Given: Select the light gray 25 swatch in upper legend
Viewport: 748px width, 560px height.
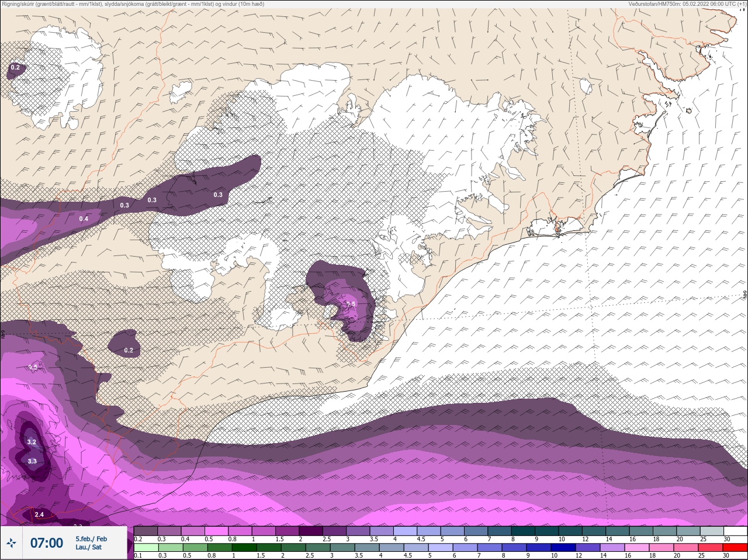Looking at the screenshot, I should point(712,531).
